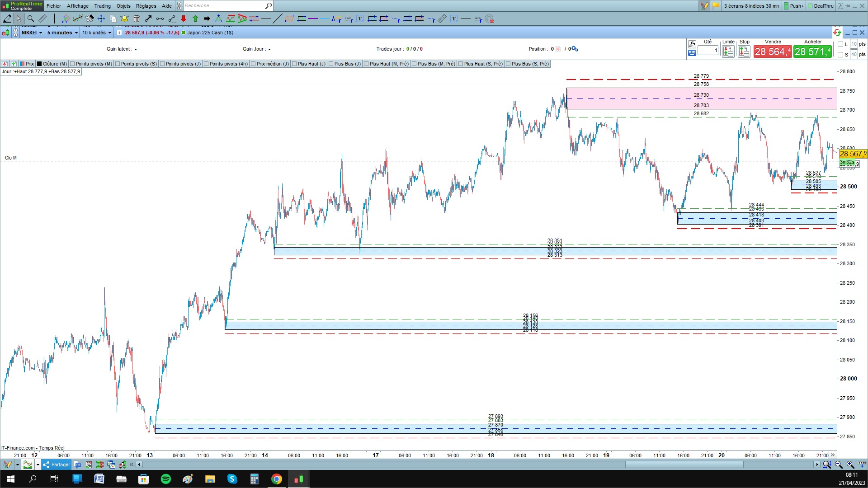
Task: Open the Réglages menu
Action: point(146,6)
